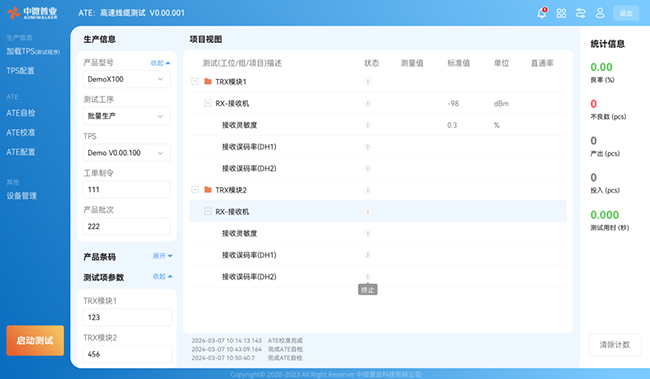Open 设备管理 in the sidebar

22,196
